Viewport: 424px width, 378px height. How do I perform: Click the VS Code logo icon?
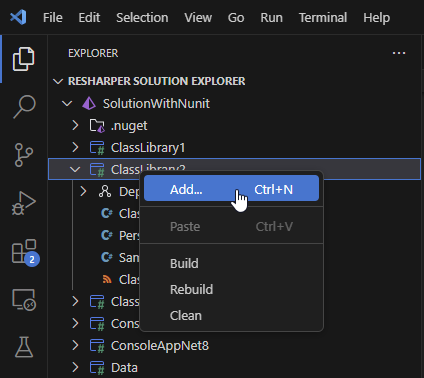(18, 17)
